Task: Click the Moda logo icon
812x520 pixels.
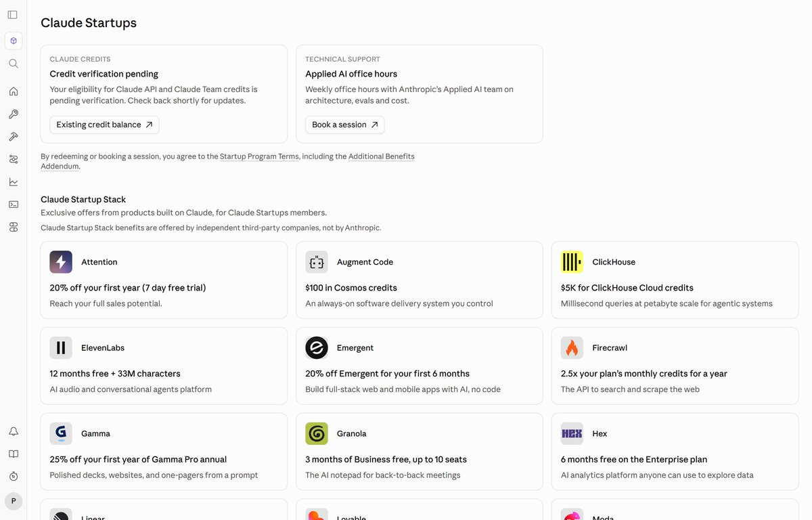Action: [572, 515]
